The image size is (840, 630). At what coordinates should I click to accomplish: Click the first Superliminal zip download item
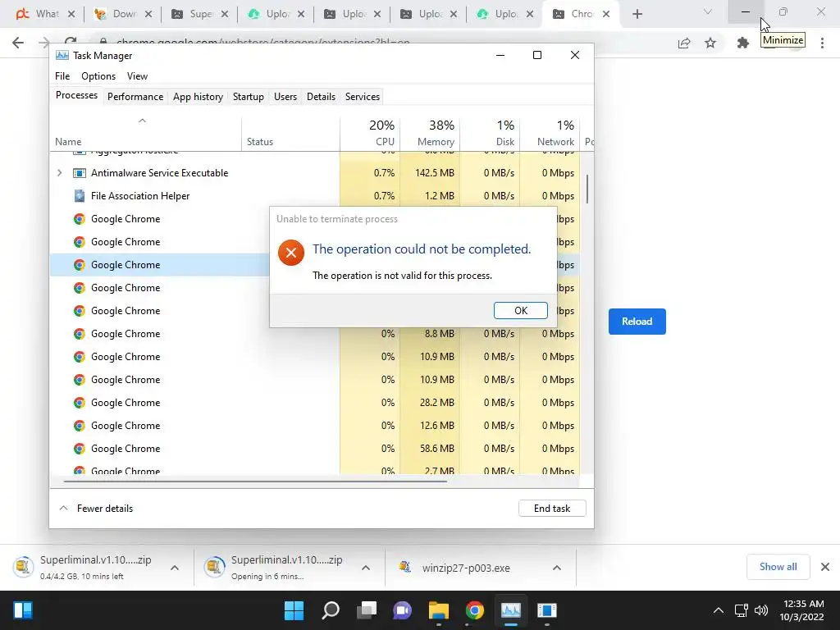[85, 568]
